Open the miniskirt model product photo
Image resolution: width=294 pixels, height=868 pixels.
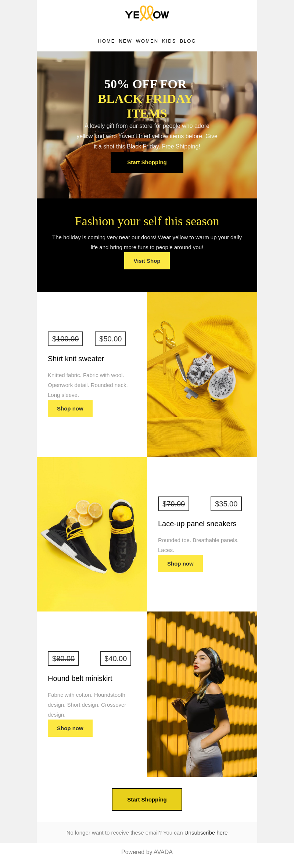[x=202, y=694]
